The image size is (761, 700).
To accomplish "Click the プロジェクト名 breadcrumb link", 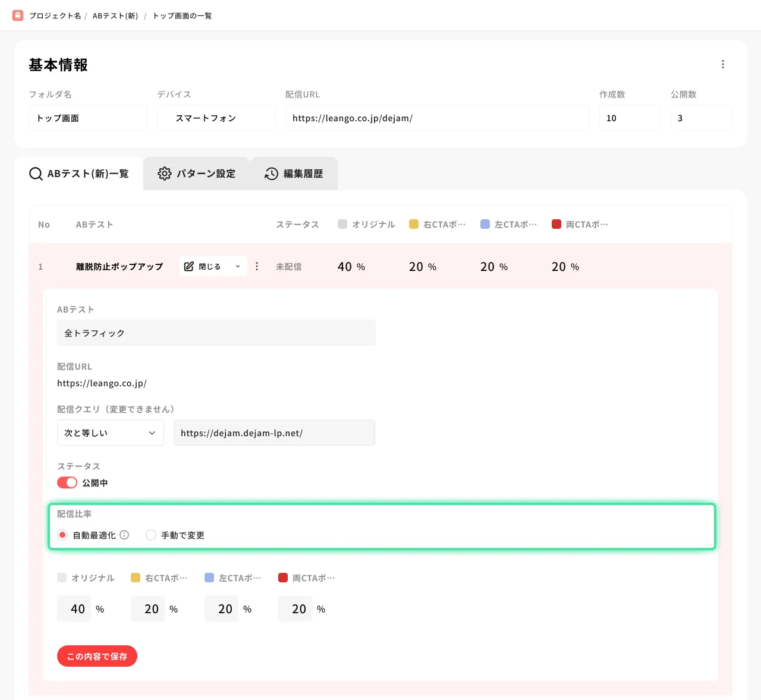I will click(55, 16).
